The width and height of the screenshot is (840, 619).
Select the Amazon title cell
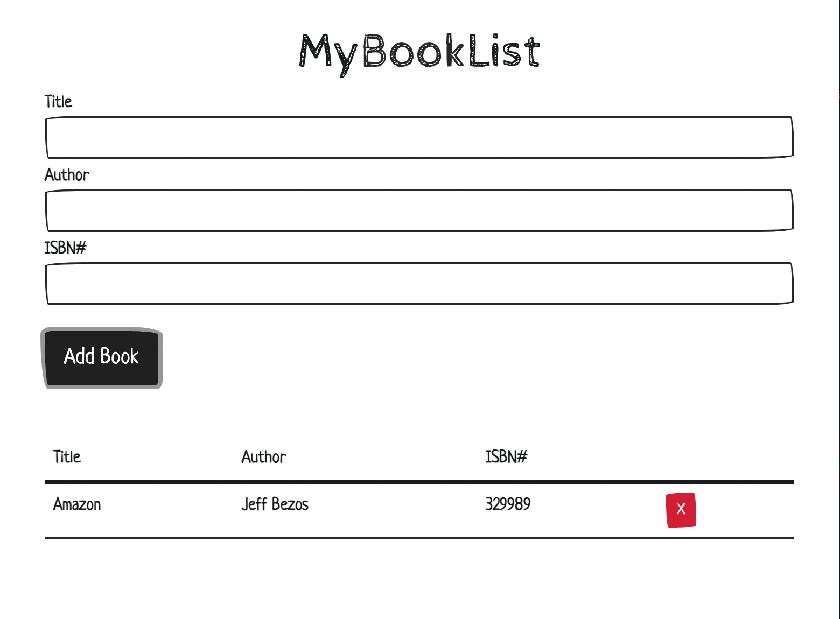click(77, 504)
